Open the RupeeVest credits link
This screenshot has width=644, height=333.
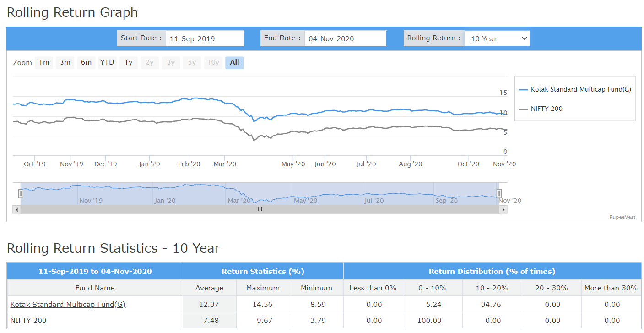tap(622, 218)
